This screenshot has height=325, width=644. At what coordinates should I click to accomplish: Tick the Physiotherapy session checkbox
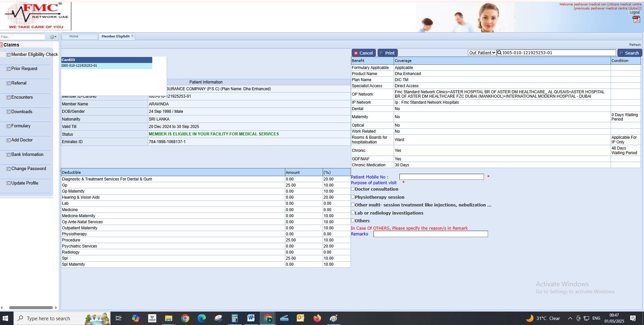coord(353,197)
